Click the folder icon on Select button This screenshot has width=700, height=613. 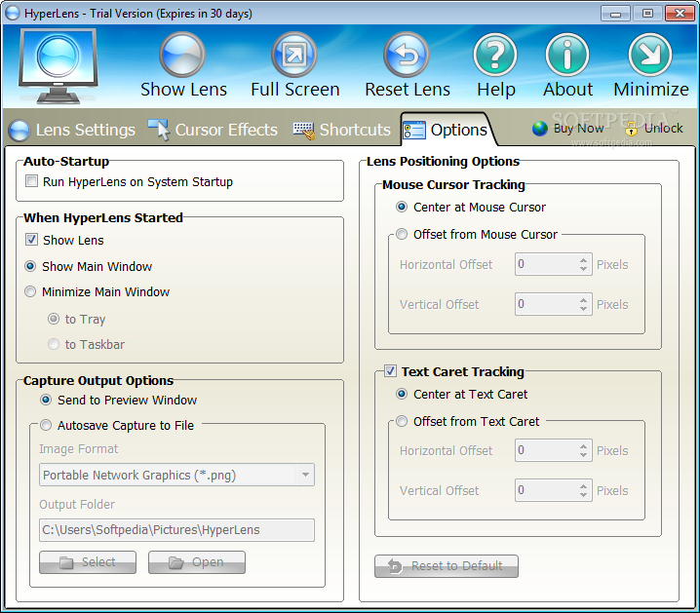tap(66, 562)
